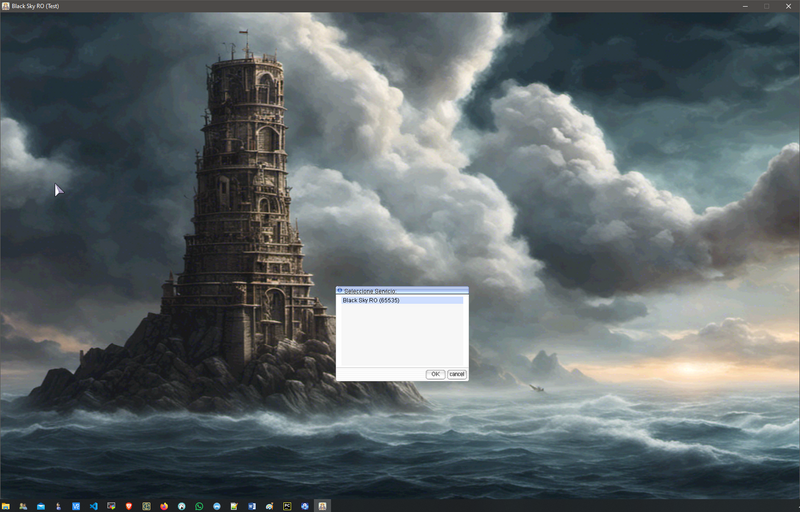800x512 pixels.
Task: Maximize the Black Sky RO window
Action: point(767,6)
